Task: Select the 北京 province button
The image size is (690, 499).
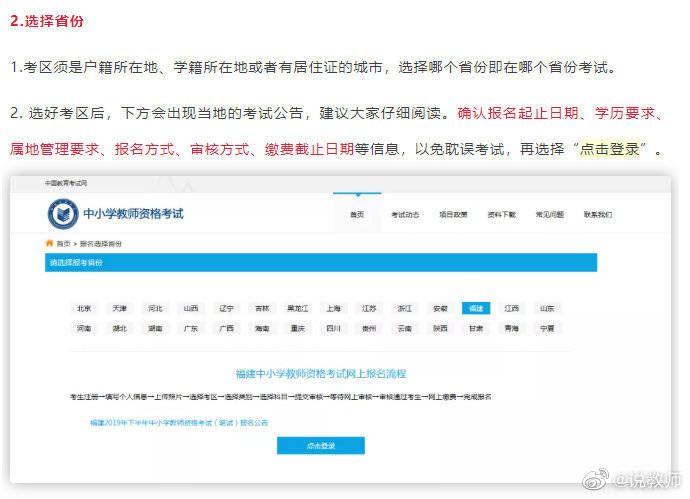Action: click(84, 308)
